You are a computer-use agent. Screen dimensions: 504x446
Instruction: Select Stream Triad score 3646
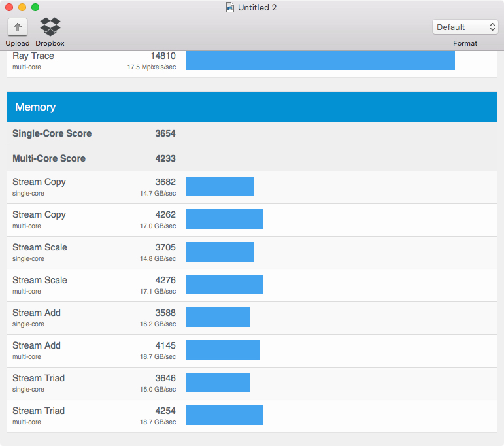[x=165, y=378]
